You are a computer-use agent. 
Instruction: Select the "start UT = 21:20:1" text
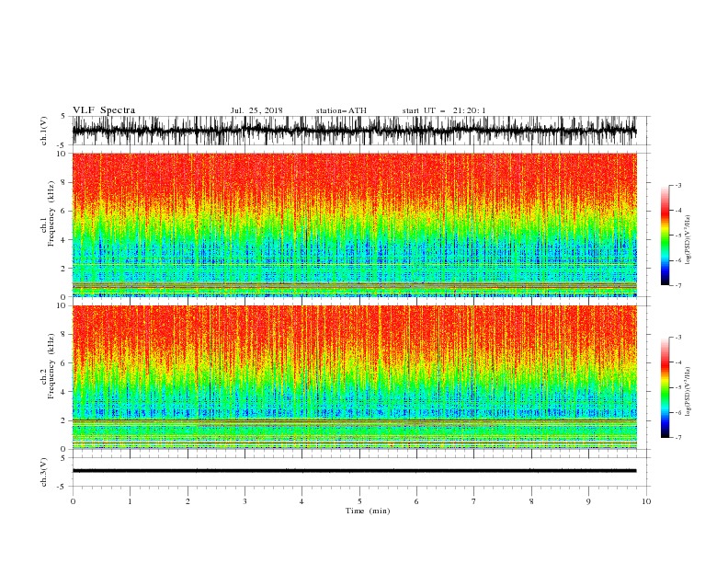click(444, 110)
